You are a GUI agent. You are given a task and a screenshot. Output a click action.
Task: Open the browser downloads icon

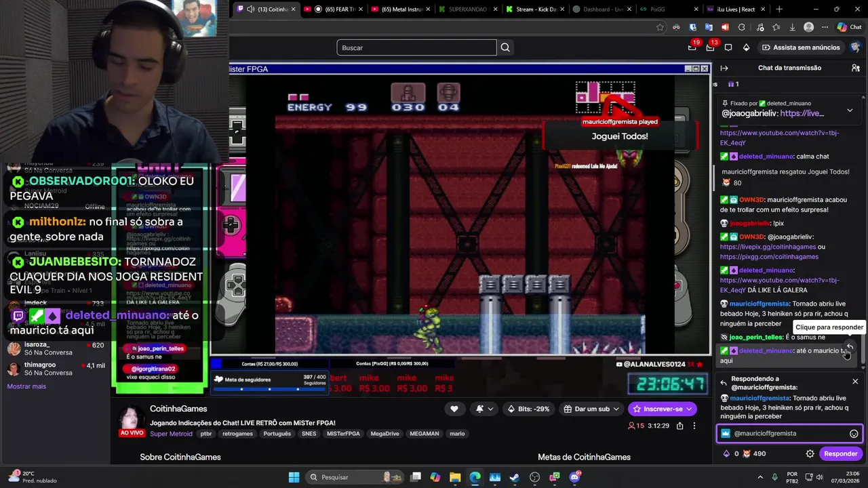792,27
